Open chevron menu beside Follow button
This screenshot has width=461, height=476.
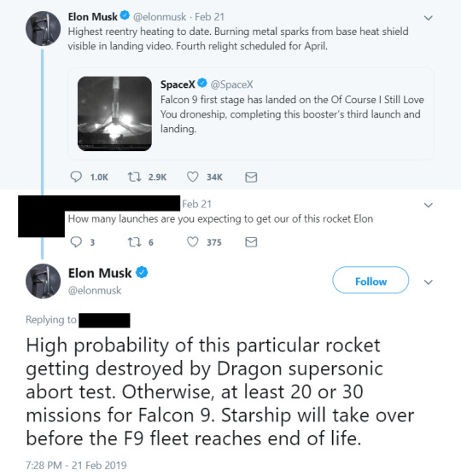point(429,282)
